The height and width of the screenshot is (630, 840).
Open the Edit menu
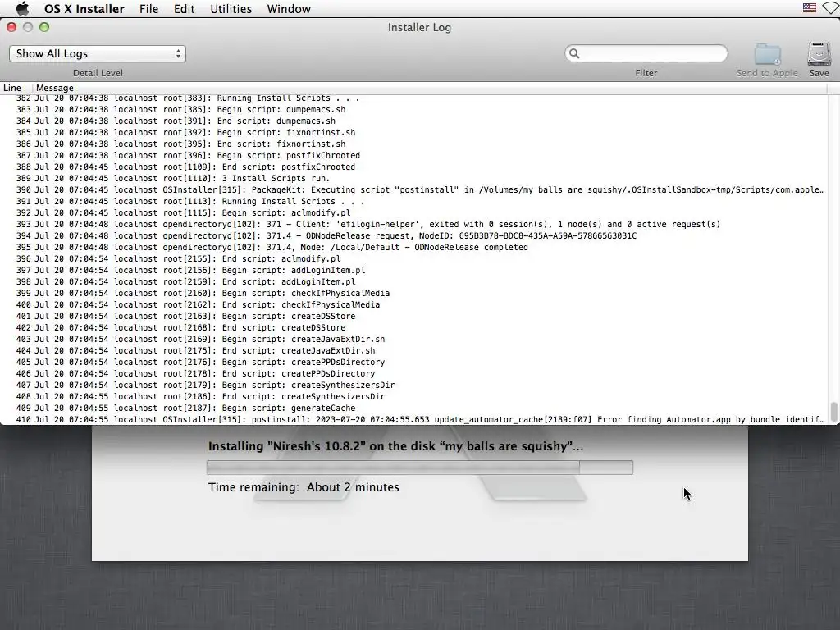click(185, 8)
